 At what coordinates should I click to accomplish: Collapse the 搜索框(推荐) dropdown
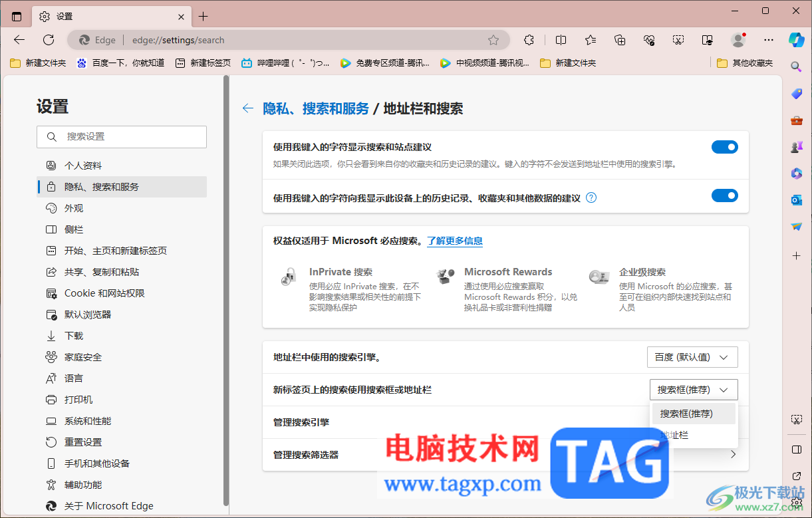tap(694, 390)
